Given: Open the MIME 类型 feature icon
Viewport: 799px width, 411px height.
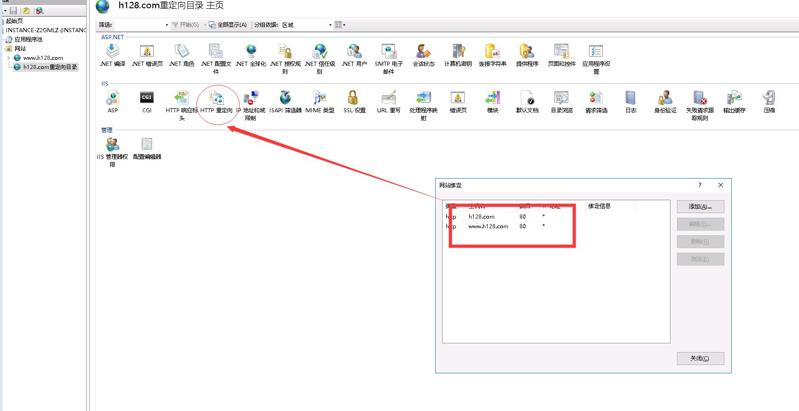Looking at the screenshot, I should (319, 98).
